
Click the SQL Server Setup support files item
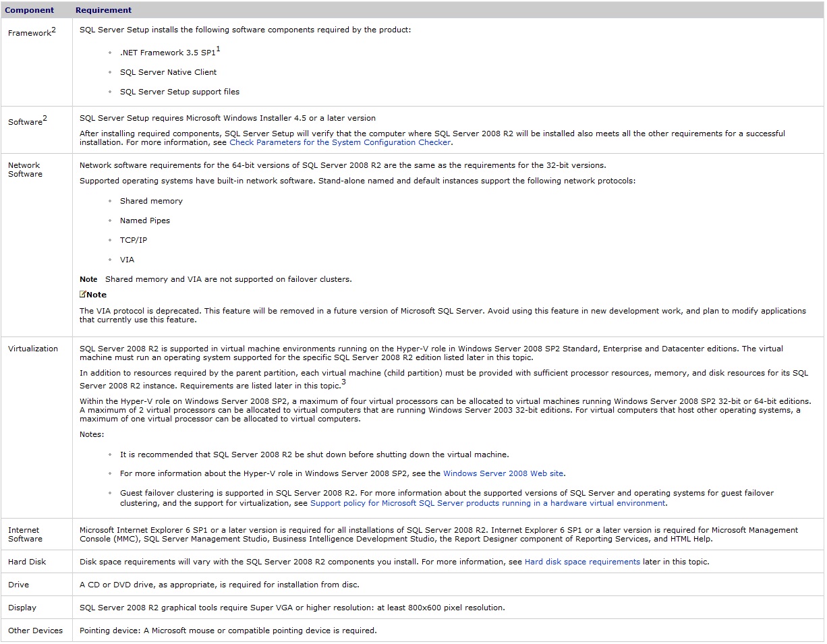pyautogui.click(x=179, y=92)
